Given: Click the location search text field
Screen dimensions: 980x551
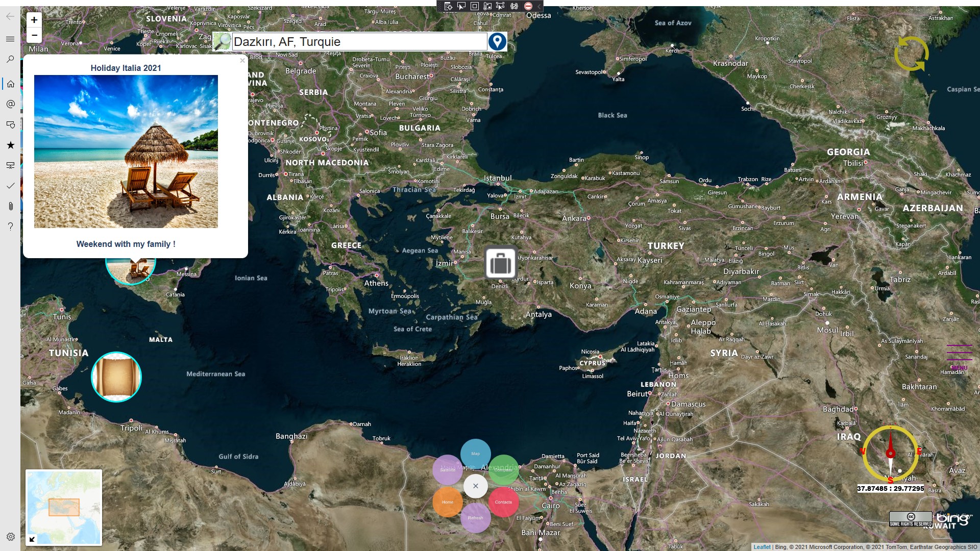Looking at the screenshot, I should [359, 42].
